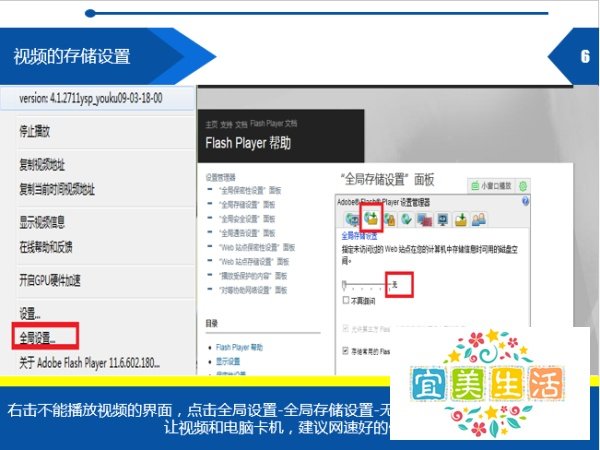The width and height of the screenshot is (600, 450).
Task: Open the Protected Content Playback tab icon
Action: click(x=461, y=219)
